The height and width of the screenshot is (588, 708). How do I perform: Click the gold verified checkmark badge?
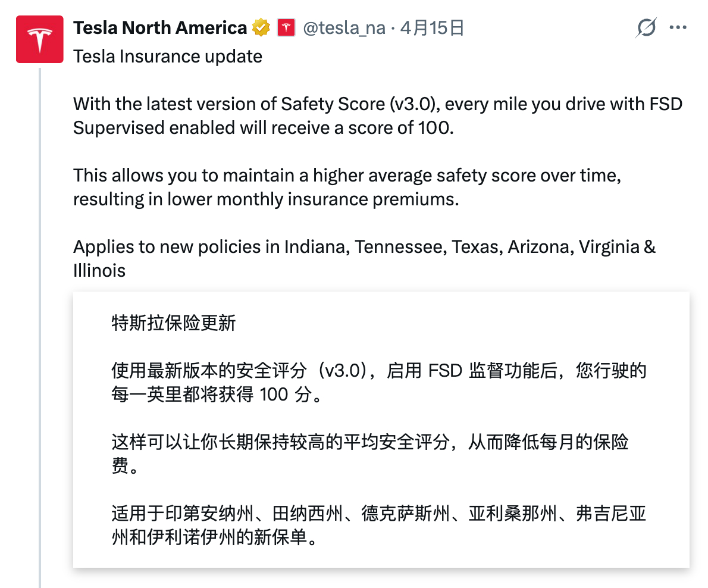pyautogui.click(x=261, y=28)
